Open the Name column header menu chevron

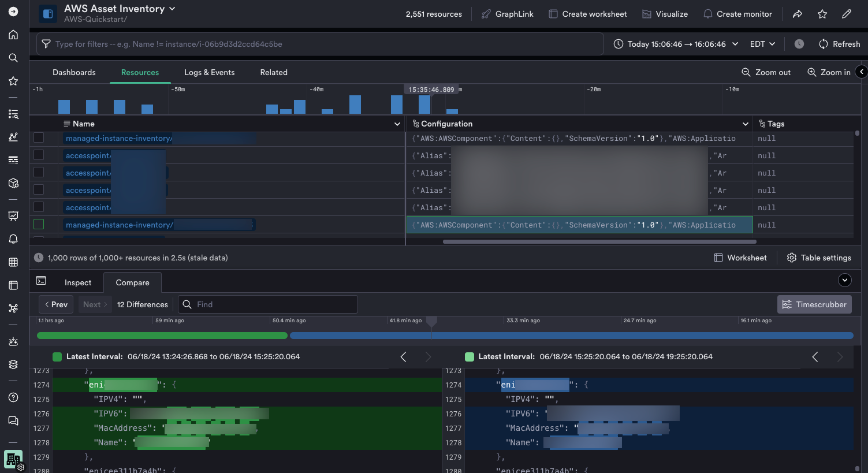tap(397, 124)
